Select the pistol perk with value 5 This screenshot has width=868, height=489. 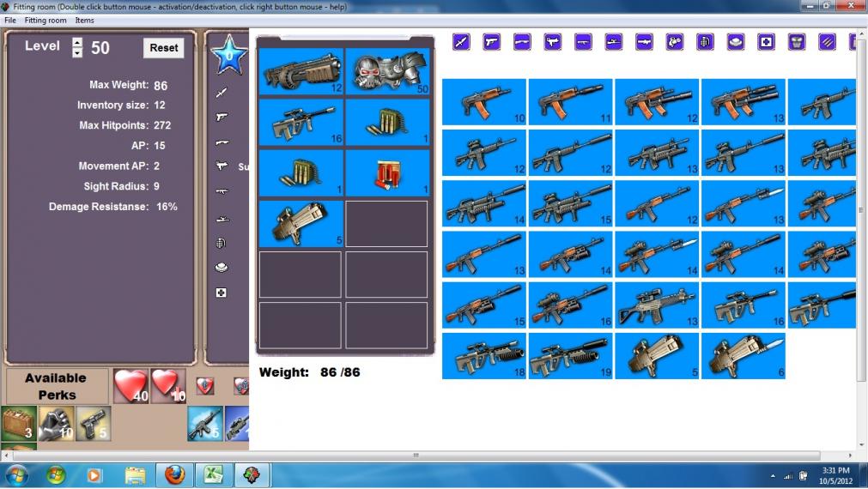point(92,424)
